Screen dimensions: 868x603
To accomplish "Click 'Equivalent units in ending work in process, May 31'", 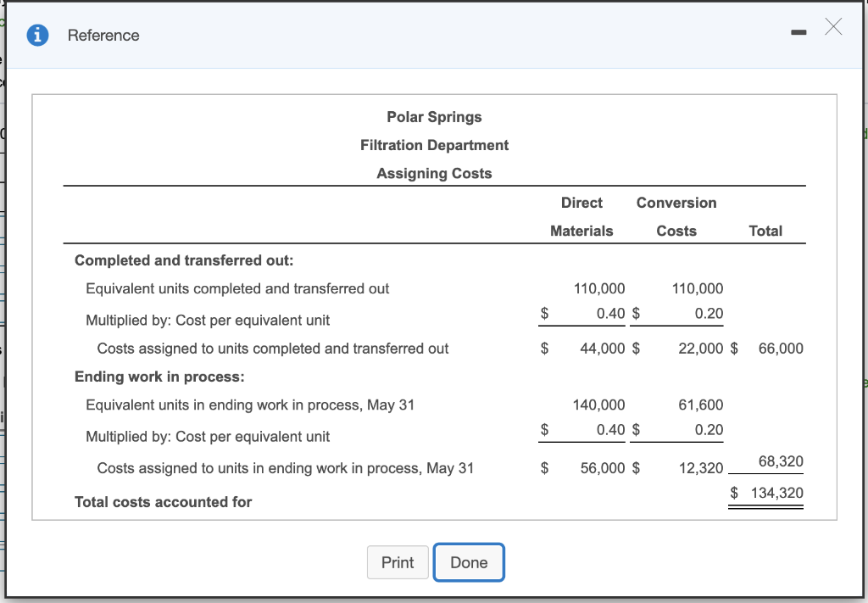I will point(250,405).
